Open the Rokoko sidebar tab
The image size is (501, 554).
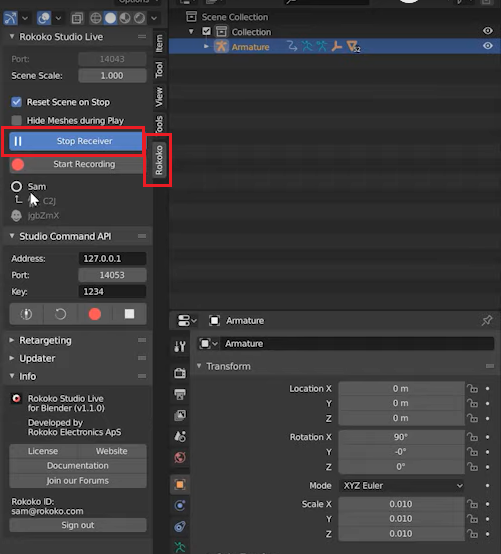[159, 160]
